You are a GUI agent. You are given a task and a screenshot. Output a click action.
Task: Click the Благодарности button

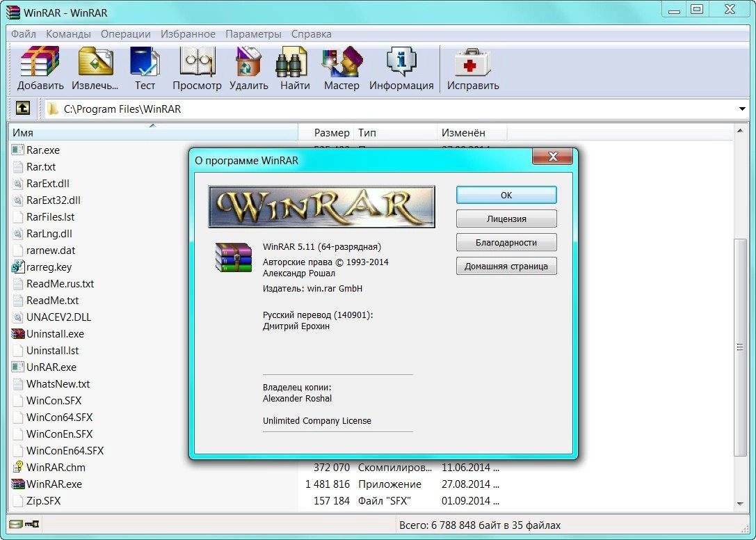(x=506, y=242)
